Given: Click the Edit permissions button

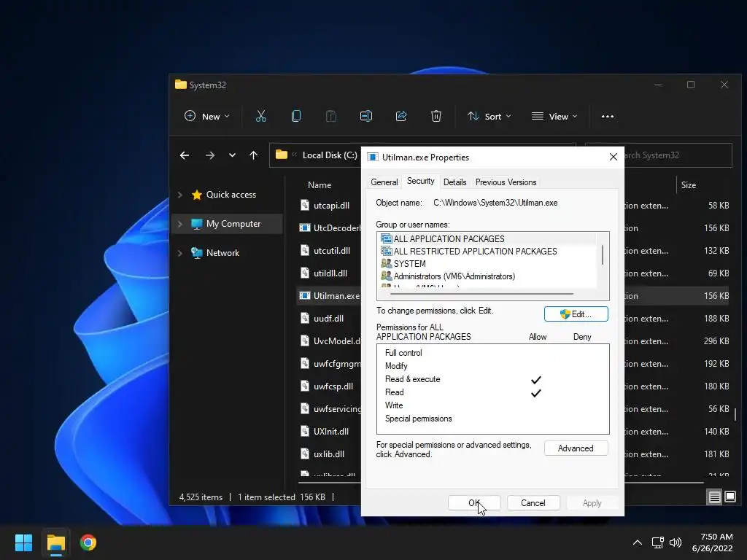Looking at the screenshot, I should point(576,314).
